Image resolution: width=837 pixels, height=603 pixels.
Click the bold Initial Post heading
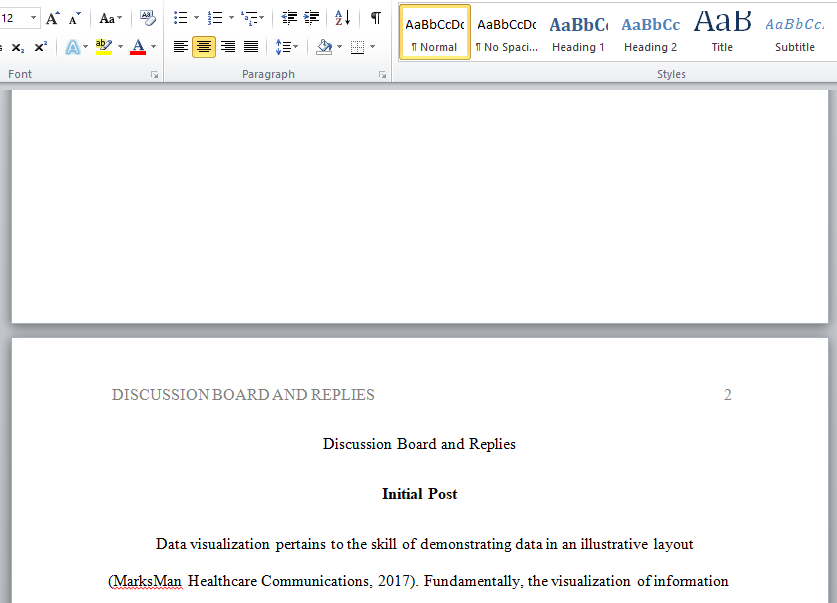point(420,494)
